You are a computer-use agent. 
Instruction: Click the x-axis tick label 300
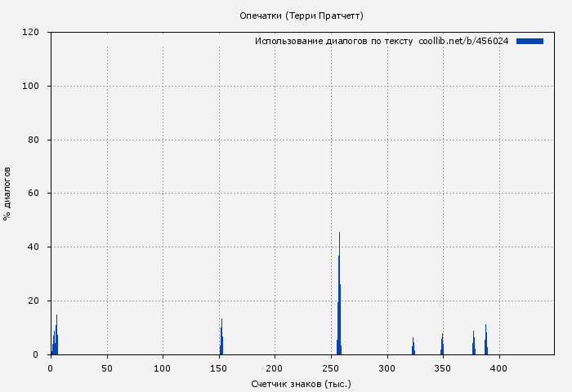pyautogui.click(x=387, y=368)
